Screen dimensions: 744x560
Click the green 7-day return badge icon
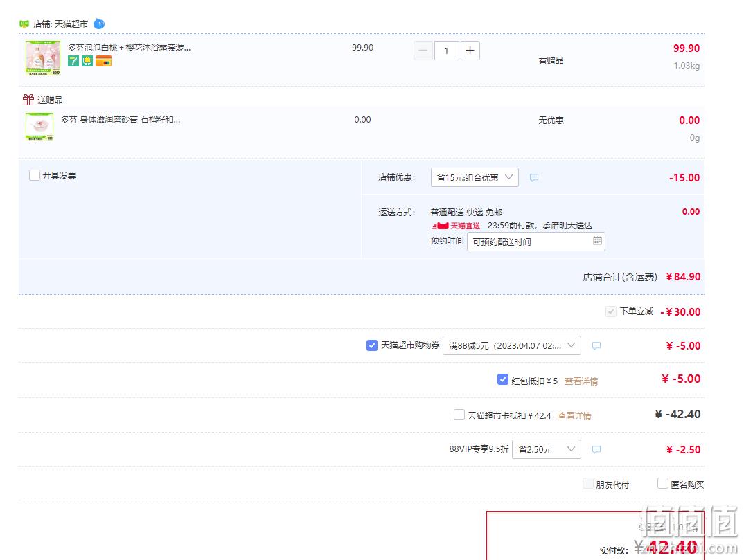pyautogui.click(x=73, y=61)
